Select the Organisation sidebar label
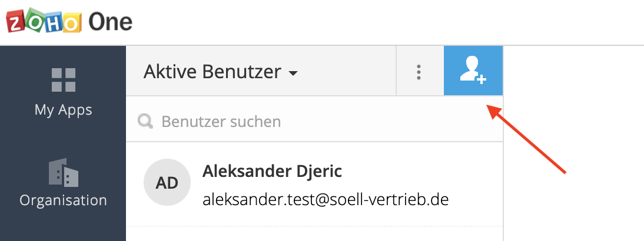The width and height of the screenshot is (644, 241). (63, 200)
